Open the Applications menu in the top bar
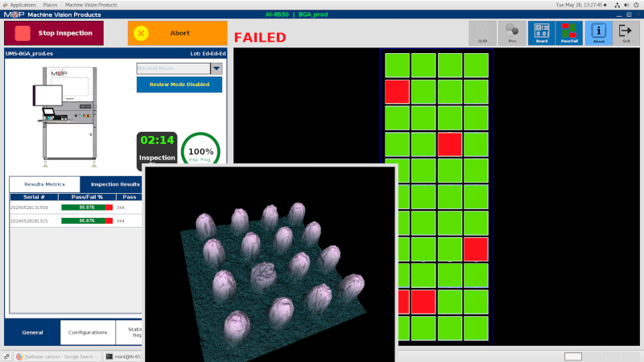This screenshot has height=362, width=644. click(23, 5)
